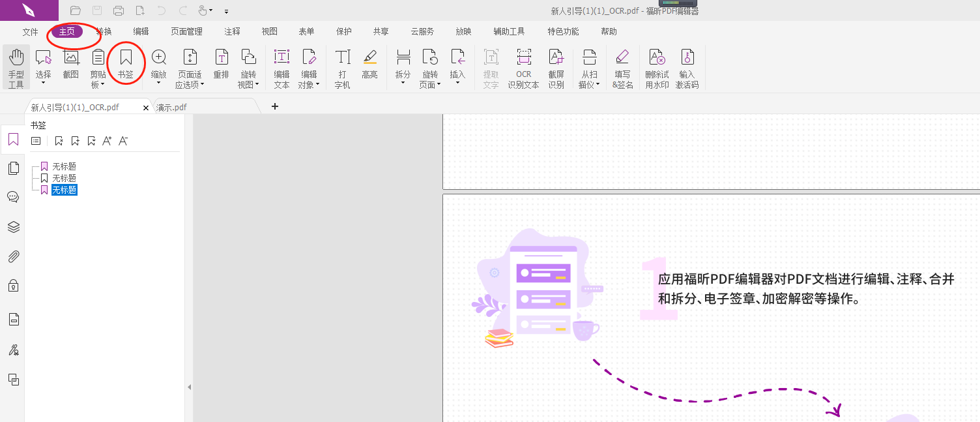
Task: Delete the selected bookmark
Action: point(59,140)
